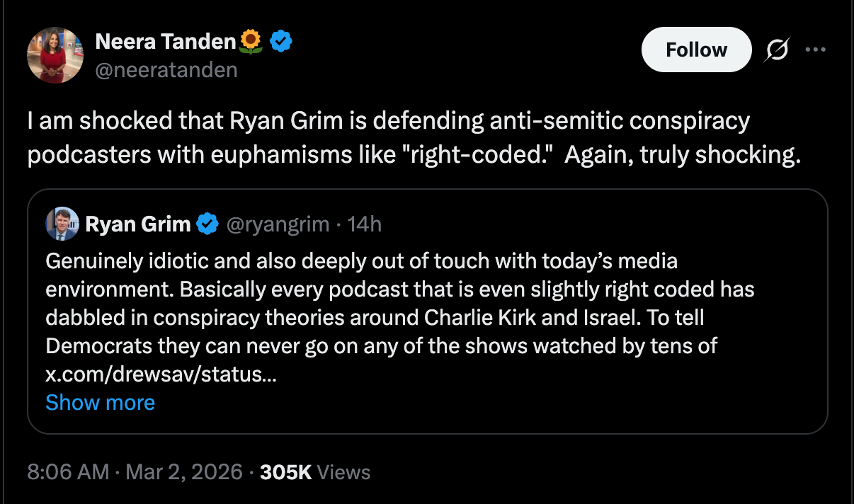Click the Ryan Grim display name
The height and width of the screenshot is (504, 854).
(138, 224)
